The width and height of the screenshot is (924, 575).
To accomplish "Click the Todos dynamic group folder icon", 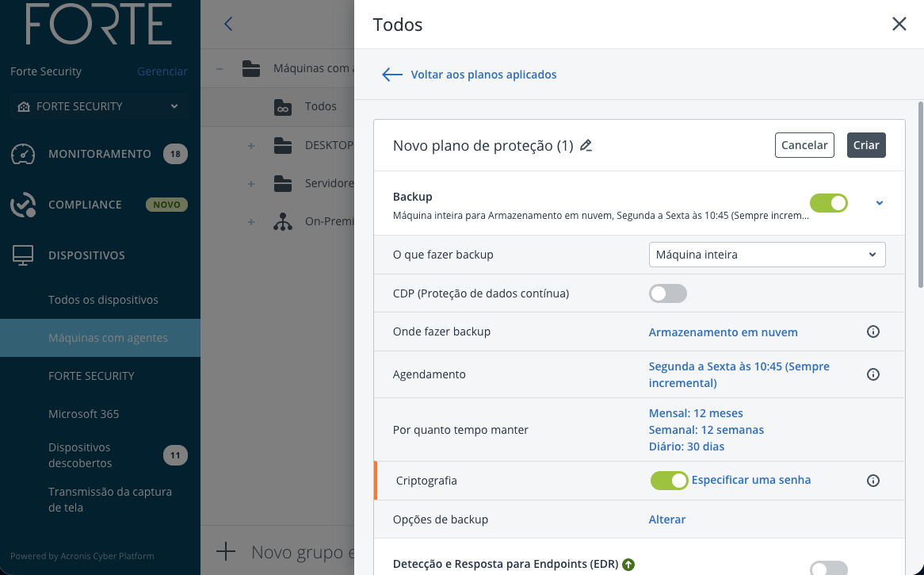I will [283, 107].
